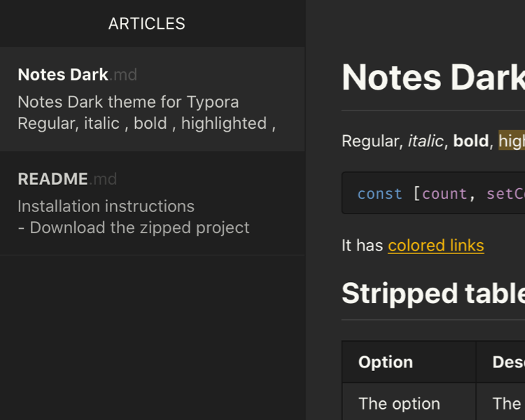
Task: Click the bold word in the paragraph
Action: tap(470, 141)
